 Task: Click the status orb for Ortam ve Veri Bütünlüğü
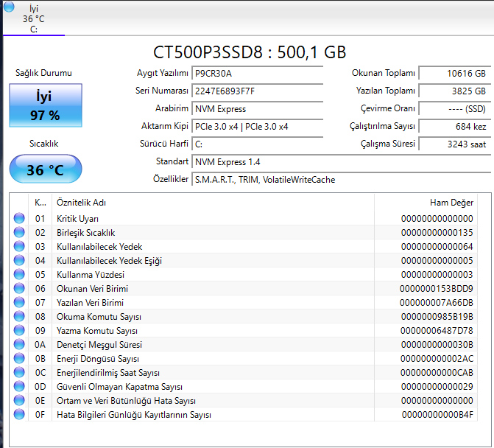click(19, 400)
